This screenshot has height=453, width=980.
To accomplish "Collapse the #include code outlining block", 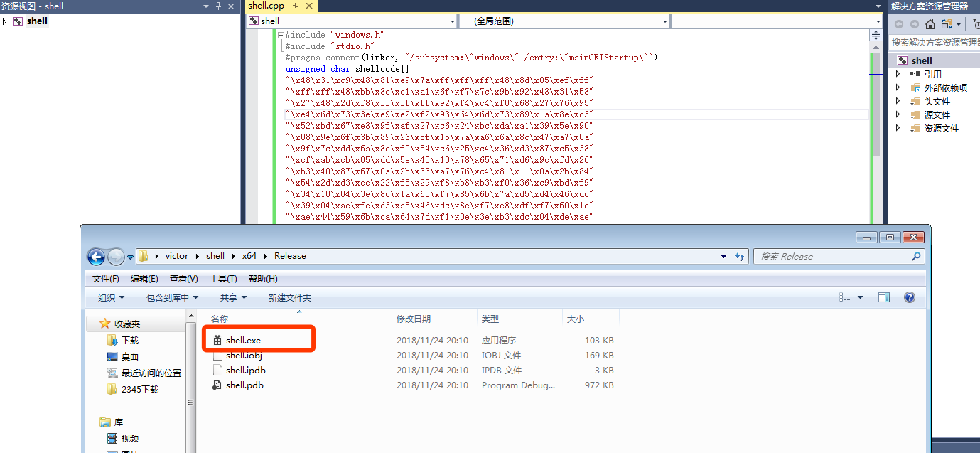I will [x=281, y=35].
